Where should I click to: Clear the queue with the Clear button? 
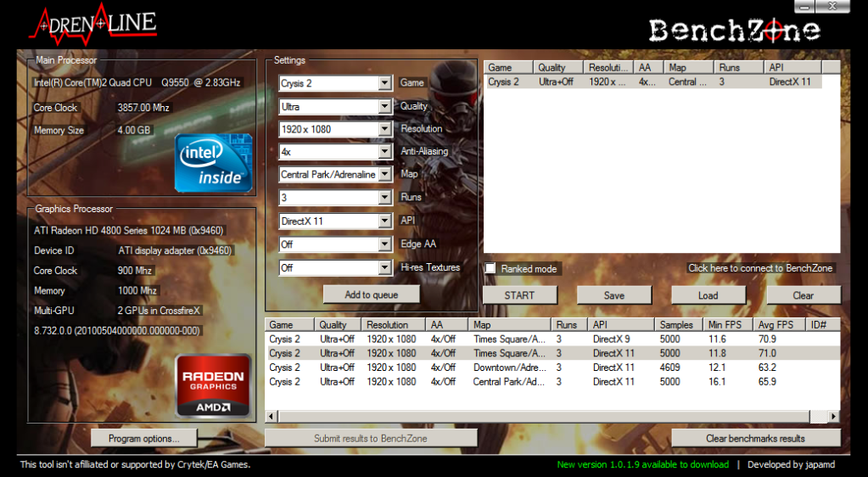(x=804, y=295)
